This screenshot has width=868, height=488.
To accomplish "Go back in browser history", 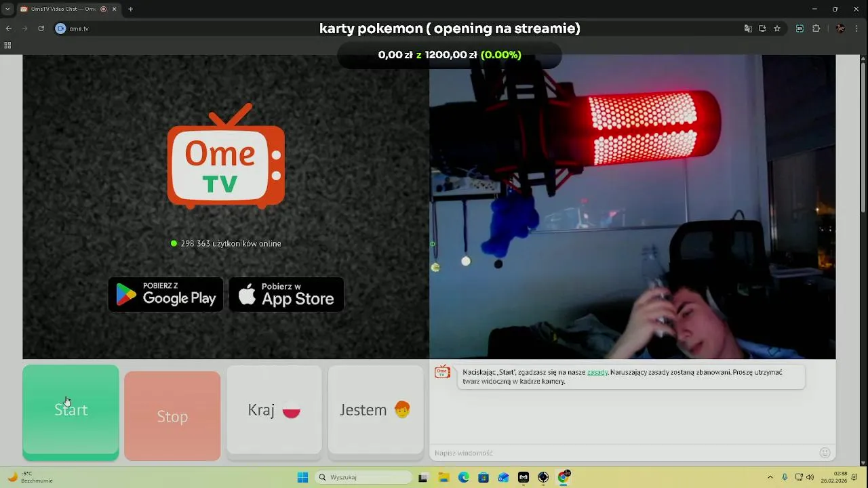I will tap(8, 28).
